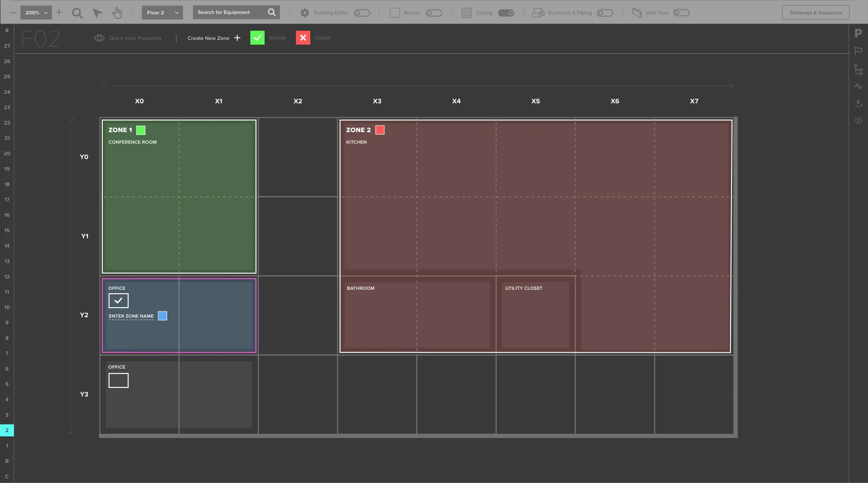Image resolution: width=868 pixels, height=483 pixels.
Task: Open the branch tree icon in sidebar
Action: (x=858, y=69)
